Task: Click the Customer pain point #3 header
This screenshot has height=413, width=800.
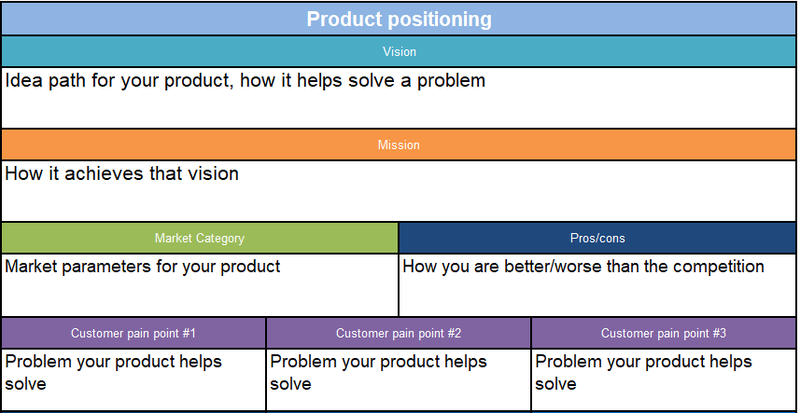Action: point(663,333)
